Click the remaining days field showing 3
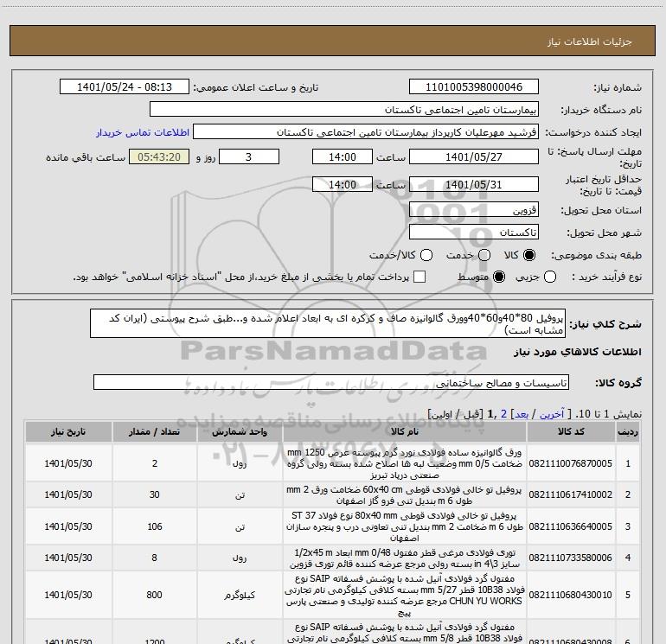666x644 pixels. [249, 157]
